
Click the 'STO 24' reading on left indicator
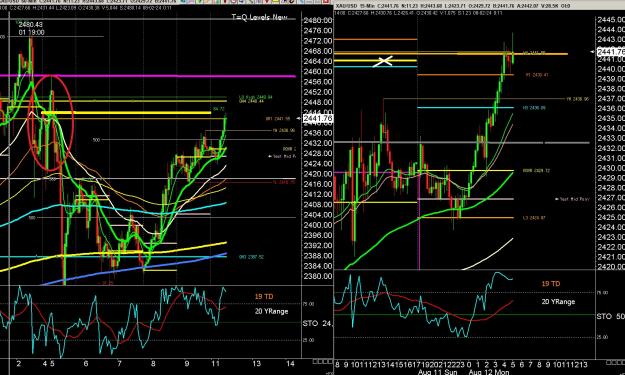(317, 323)
